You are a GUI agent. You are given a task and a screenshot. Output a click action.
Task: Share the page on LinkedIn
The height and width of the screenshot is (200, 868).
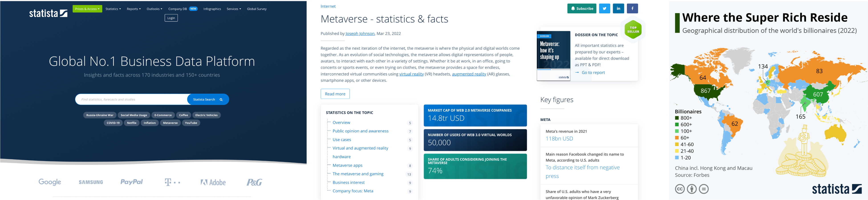click(x=618, y=8)
